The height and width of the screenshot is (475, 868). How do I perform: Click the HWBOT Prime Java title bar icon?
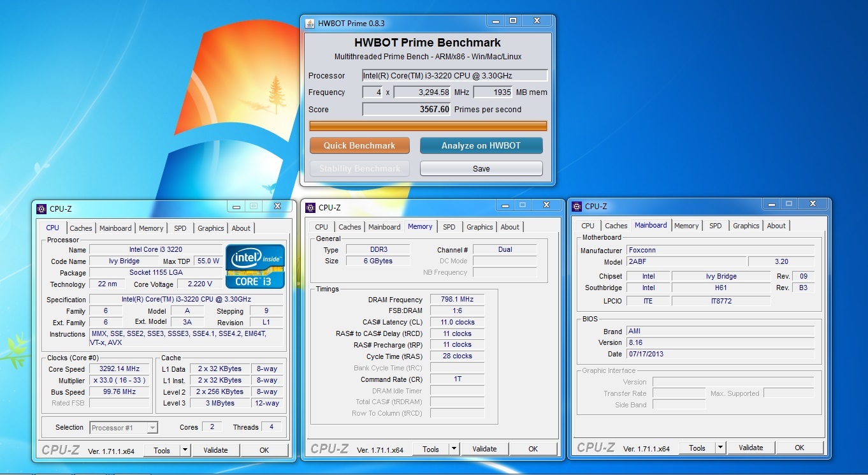click(x=310, y=24)
